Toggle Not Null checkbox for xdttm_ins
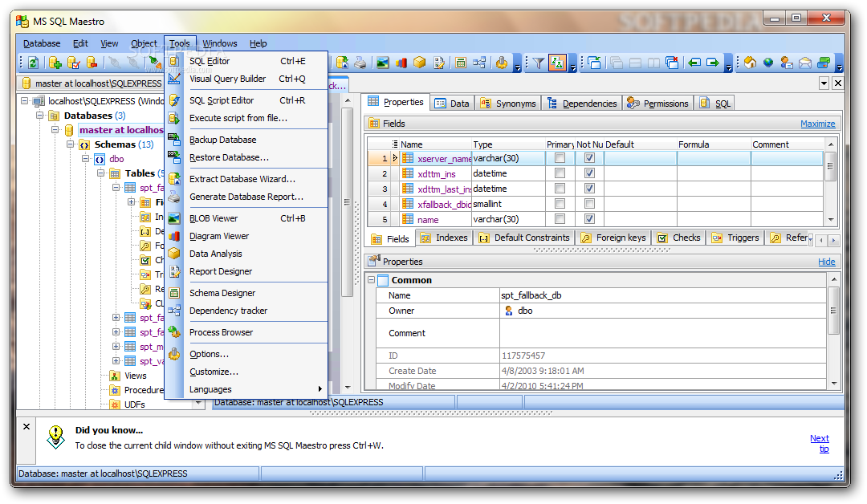 coord(589,173)
